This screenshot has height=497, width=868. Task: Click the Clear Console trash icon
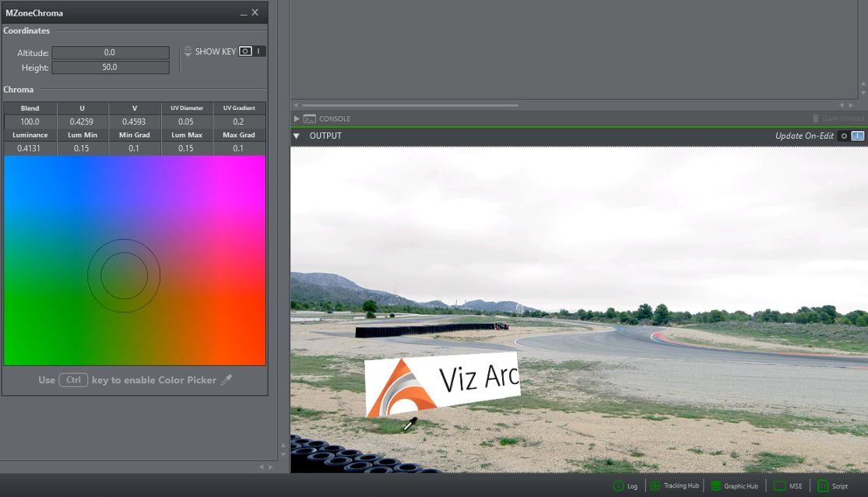tap(816, 119)
